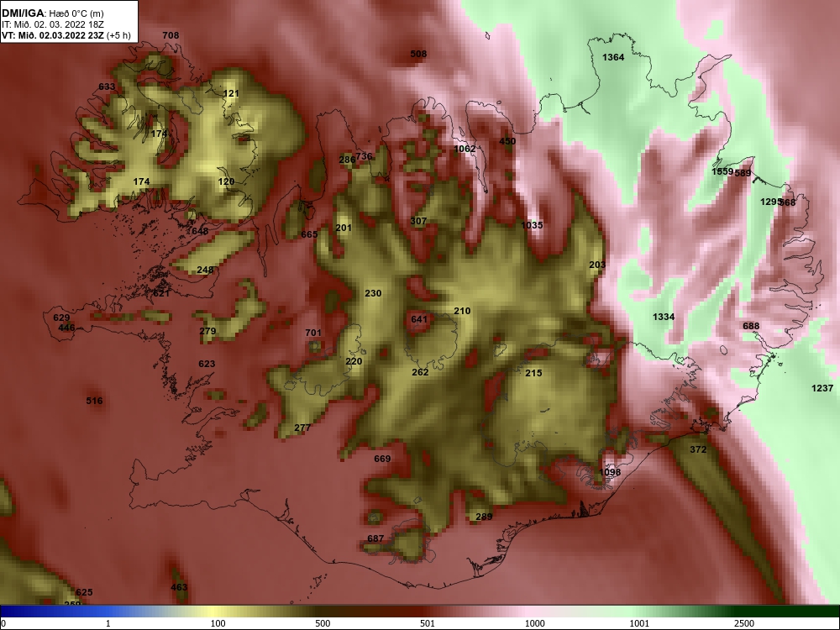Click the 589 value label
The image size is (840, 630).
(x=743, y=173)
